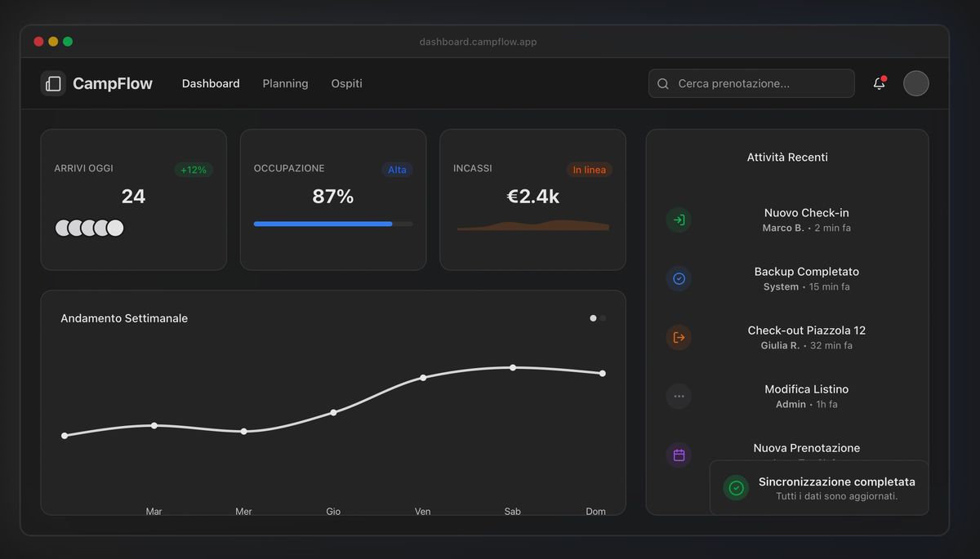Select the active white chart indicator dot
Screen dimensions: 980x559
(x=593, y=318)
